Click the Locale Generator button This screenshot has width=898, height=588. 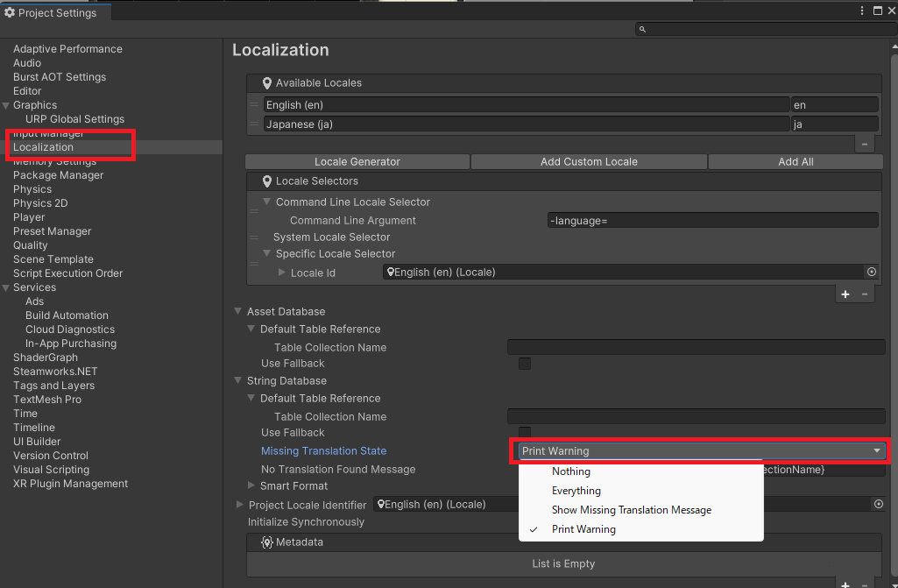357,161
